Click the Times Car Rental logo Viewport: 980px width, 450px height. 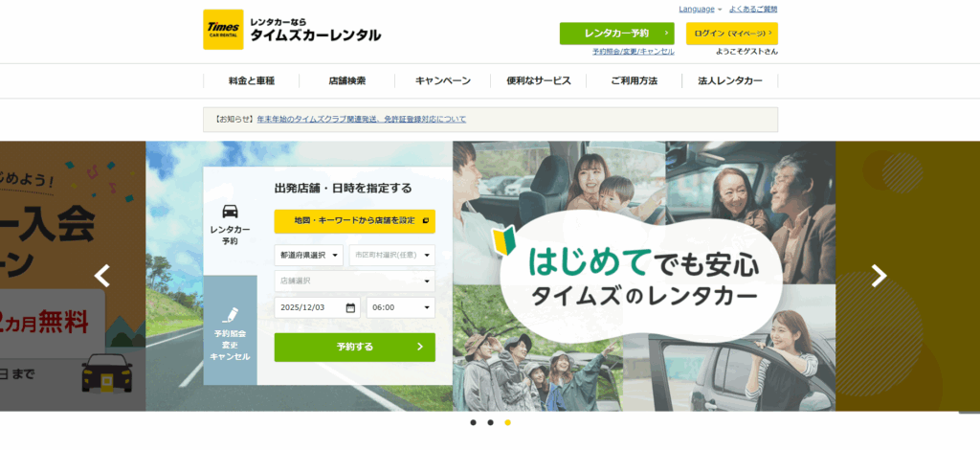tap(224, 30)
